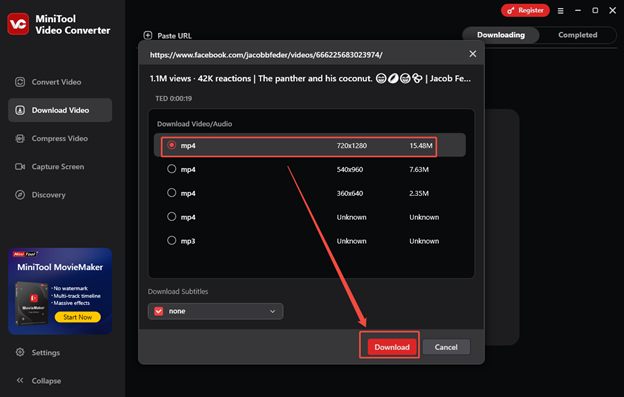
Task: Click the Paste URL label
Action: (174, 36)
